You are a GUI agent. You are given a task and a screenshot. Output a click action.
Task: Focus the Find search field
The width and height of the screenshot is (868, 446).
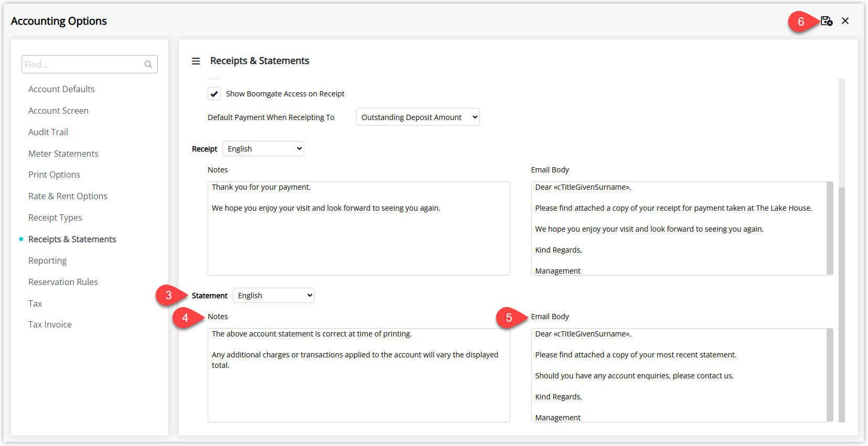click(90, 64)
